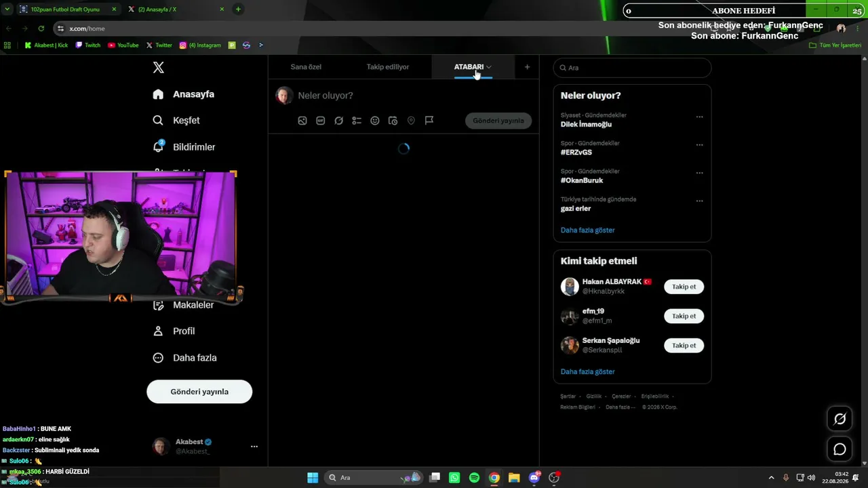This screenshot has height=488, width=868.
Task: Open the Gizlilik footer link
Action: click(593, 396)
